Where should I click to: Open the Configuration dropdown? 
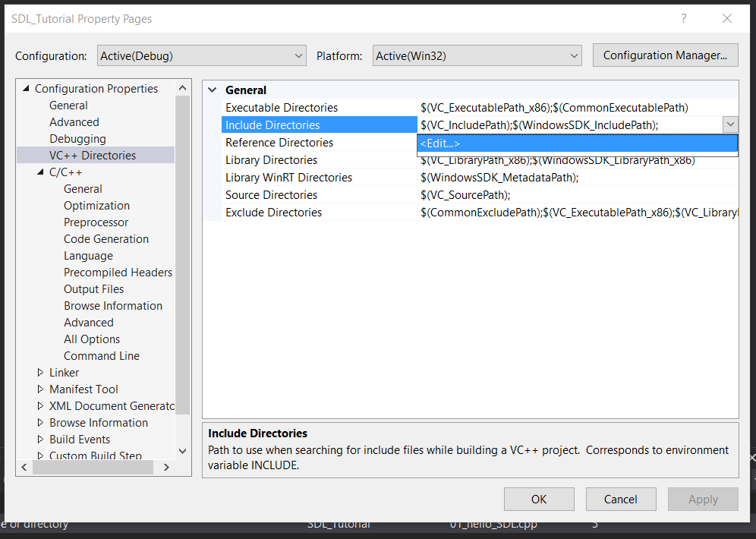click(202, 56)
